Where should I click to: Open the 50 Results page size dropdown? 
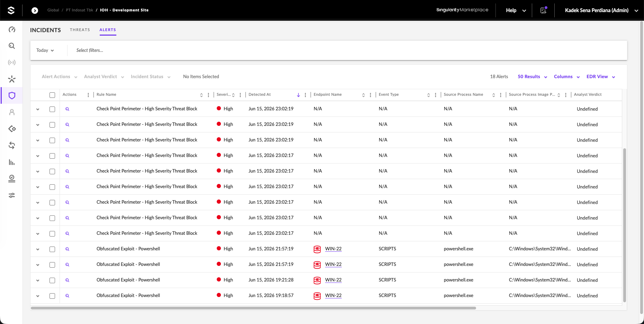tap(532, 77)
